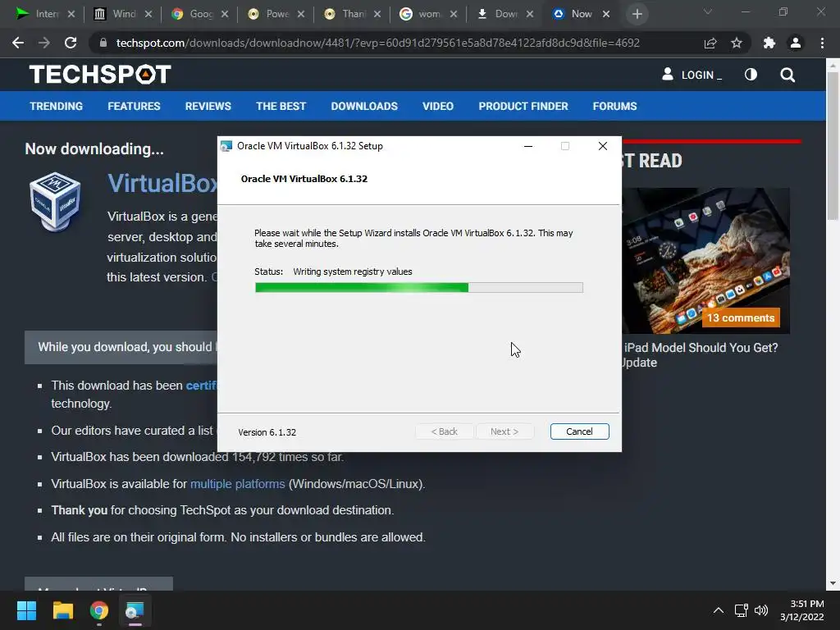Open the Windows Start menu
840x630 pixels.
[26, 610]
